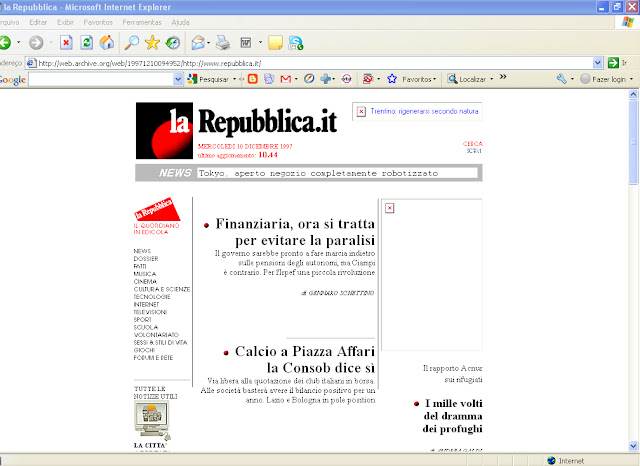Click the la Repubblica.it header logo

[x=237, y=131]
